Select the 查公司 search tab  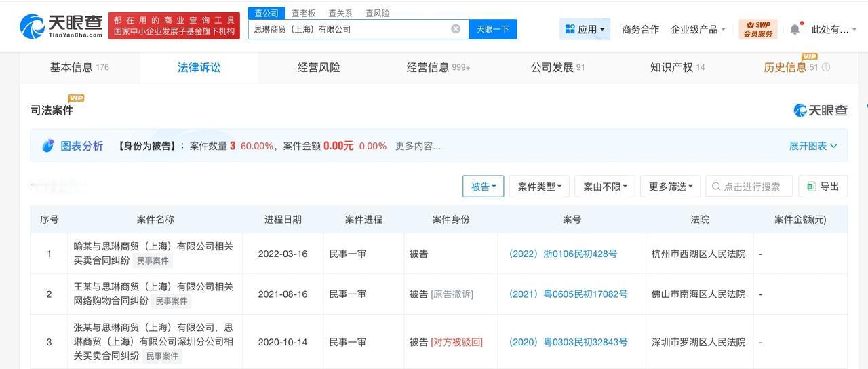(x=267, y=13)
